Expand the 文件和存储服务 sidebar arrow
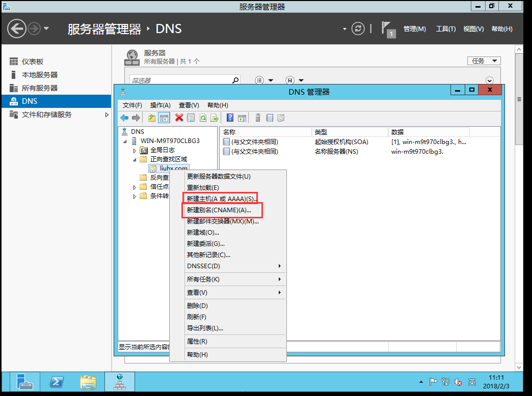Image resolution: width=532 pixels, height=396 pixels. coord(107,115)
